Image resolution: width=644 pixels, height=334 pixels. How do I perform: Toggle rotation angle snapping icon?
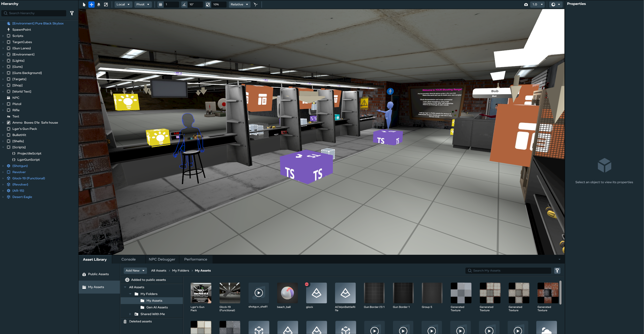pyautogui.click(x=184, y=4)
